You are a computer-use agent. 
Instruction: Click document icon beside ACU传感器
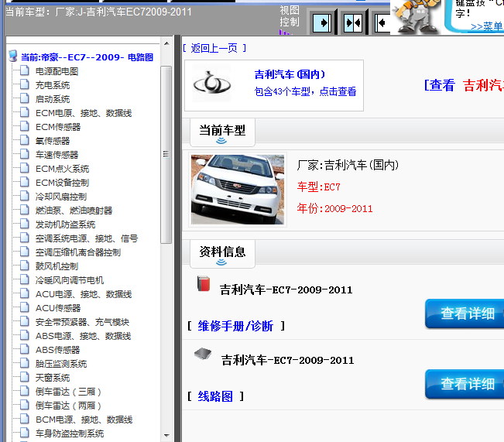(x=25, y=307)
